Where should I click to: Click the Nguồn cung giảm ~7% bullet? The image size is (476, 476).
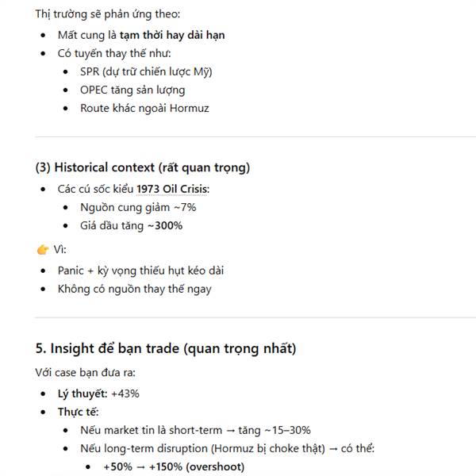tap(138, 207)
